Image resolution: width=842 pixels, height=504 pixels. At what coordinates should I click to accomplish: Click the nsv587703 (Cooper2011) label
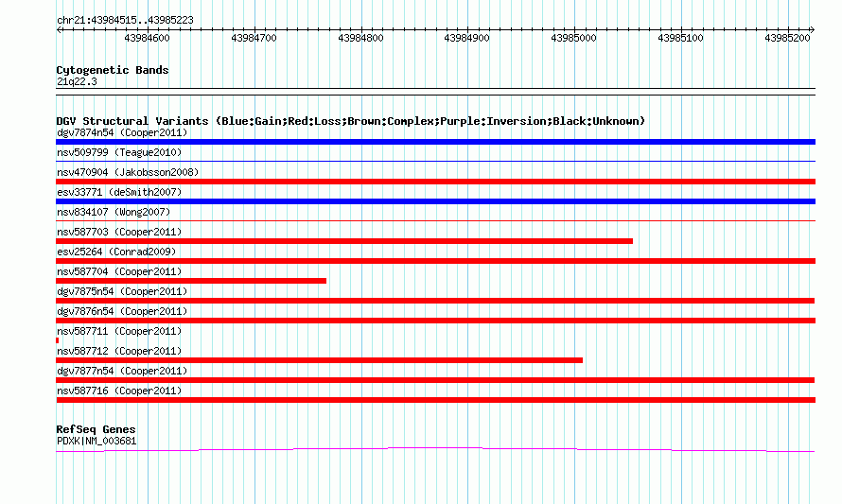click(x=119, y=232)
